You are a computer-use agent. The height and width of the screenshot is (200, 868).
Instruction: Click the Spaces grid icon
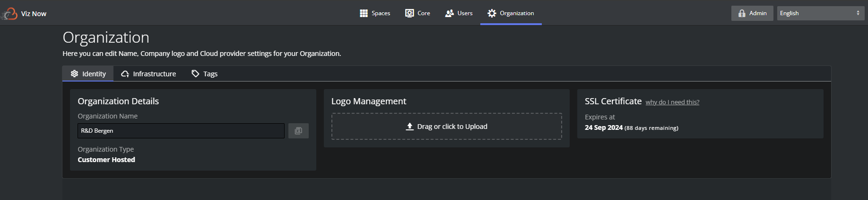point(364,13)
